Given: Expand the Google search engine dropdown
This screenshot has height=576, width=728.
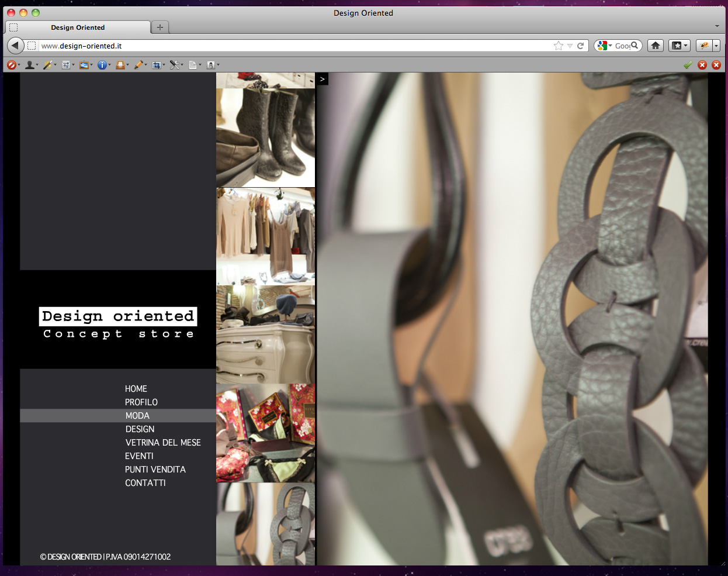Looking at the screenshot, I should pyautogui.click(x=611, y=46).
